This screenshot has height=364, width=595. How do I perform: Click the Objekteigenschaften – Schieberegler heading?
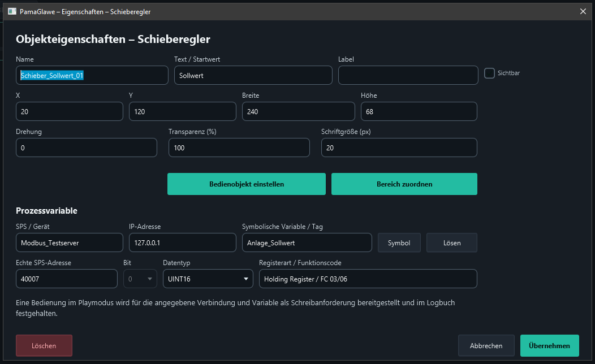tap(113, 39)
